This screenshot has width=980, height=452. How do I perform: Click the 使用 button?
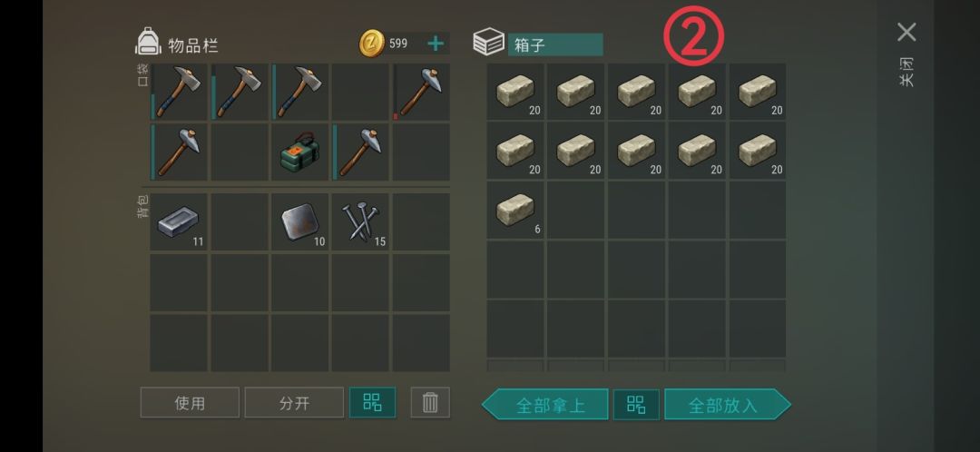click(190, 403)
